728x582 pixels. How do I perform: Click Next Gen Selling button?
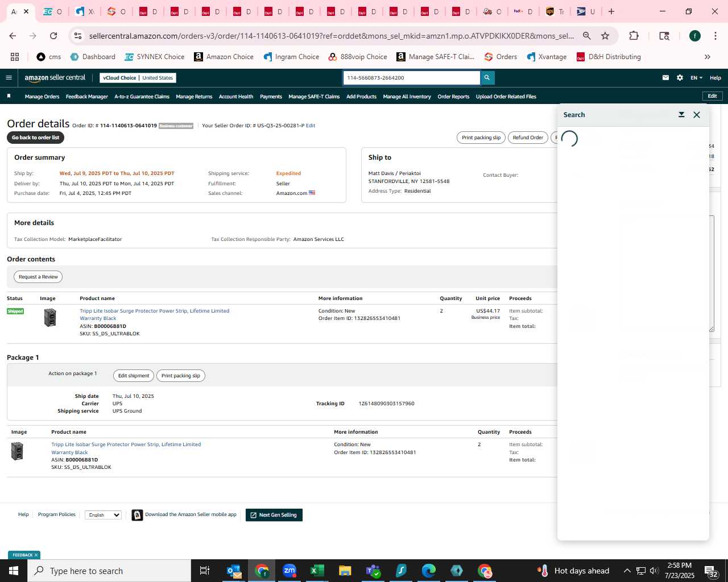click(x=274, y=515)
